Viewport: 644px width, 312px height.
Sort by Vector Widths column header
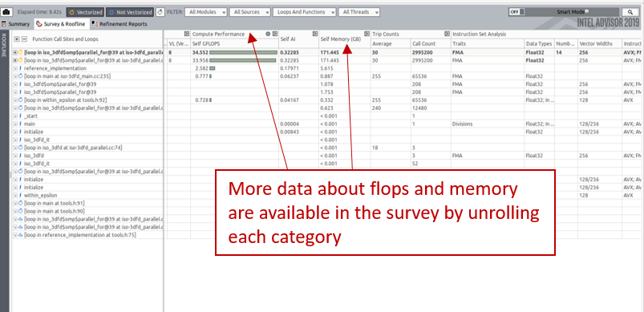(x=600, y=43)
